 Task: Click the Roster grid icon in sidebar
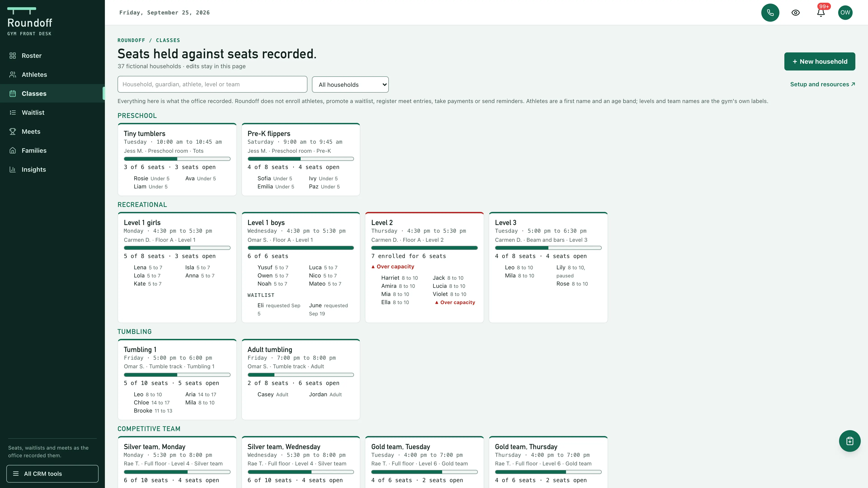point(12,56)
